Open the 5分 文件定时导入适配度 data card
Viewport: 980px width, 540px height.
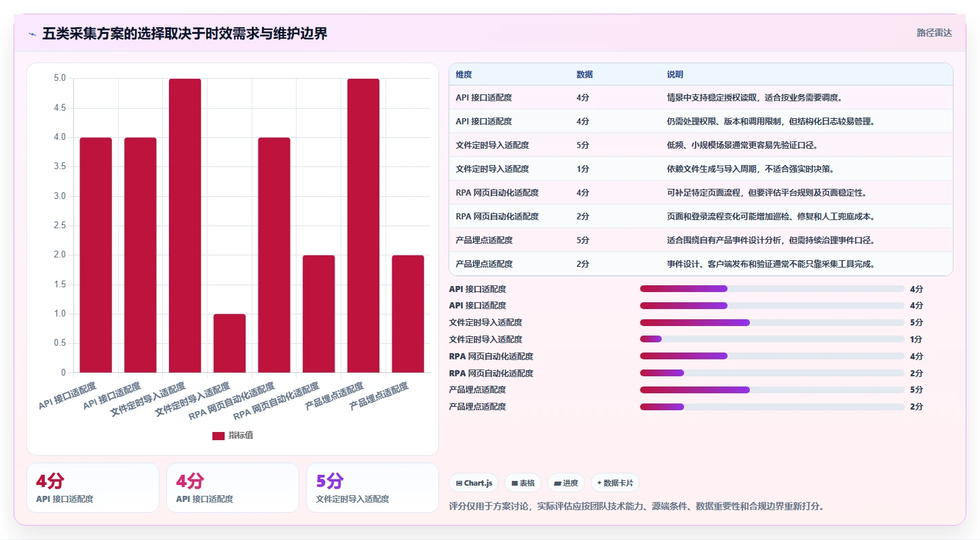tap(373, 488)
